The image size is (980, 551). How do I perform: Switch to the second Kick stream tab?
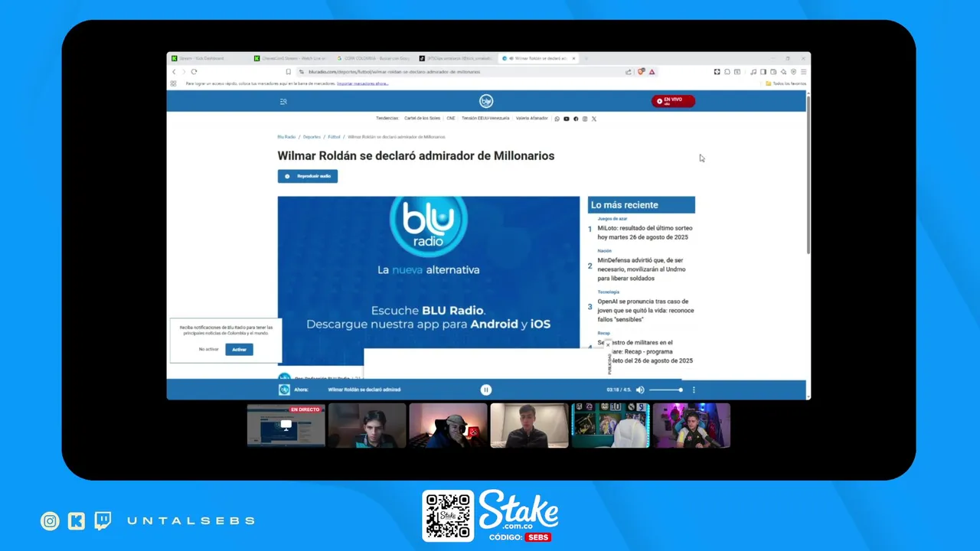point(291,58)
